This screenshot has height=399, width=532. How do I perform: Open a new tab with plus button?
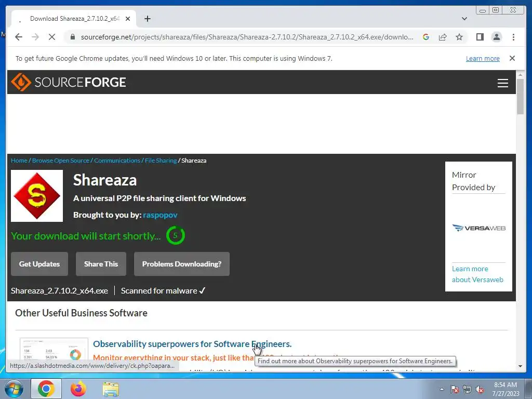click(x=147, y=19)
